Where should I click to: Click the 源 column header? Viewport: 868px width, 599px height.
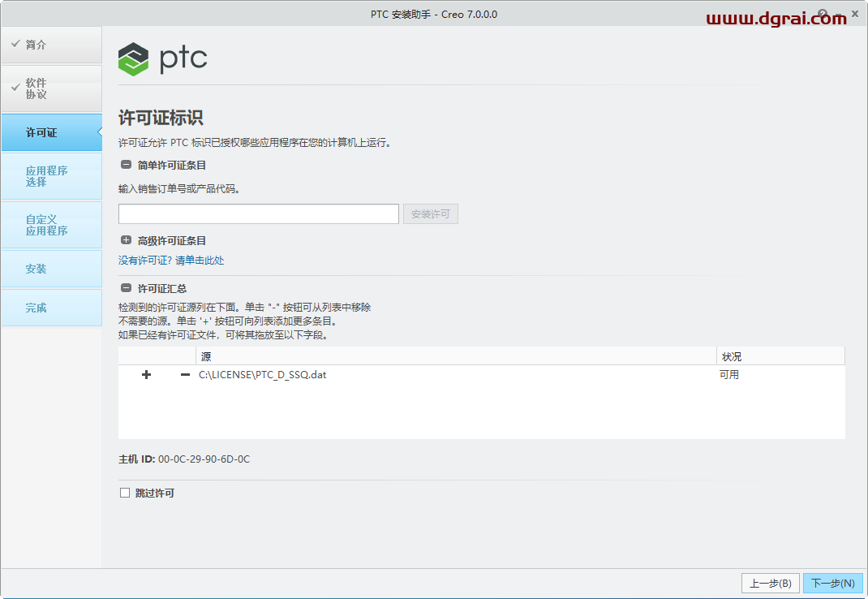coord(456,356)
